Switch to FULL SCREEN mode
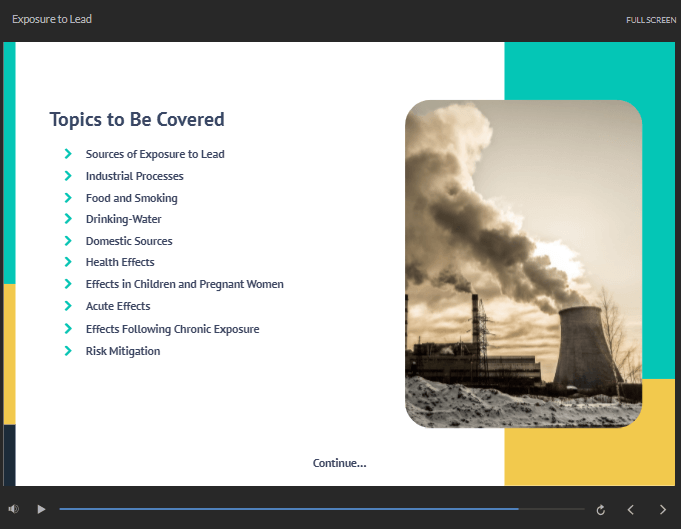 (x=651, y=20)
